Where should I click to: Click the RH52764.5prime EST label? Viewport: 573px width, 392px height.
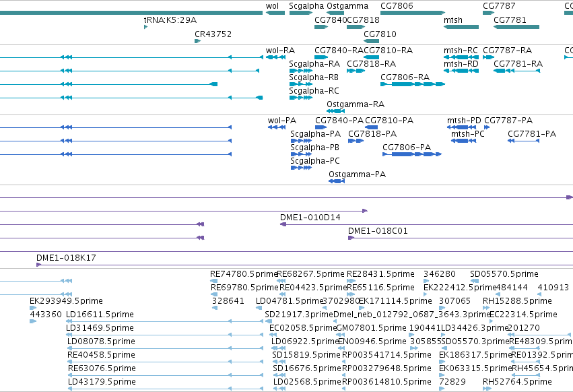coord(517,382)
